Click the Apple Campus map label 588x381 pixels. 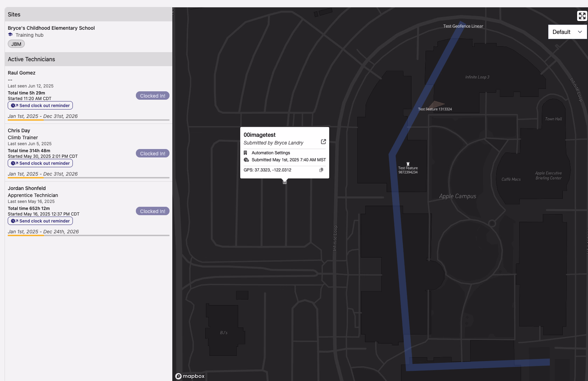tap(458, 196)
